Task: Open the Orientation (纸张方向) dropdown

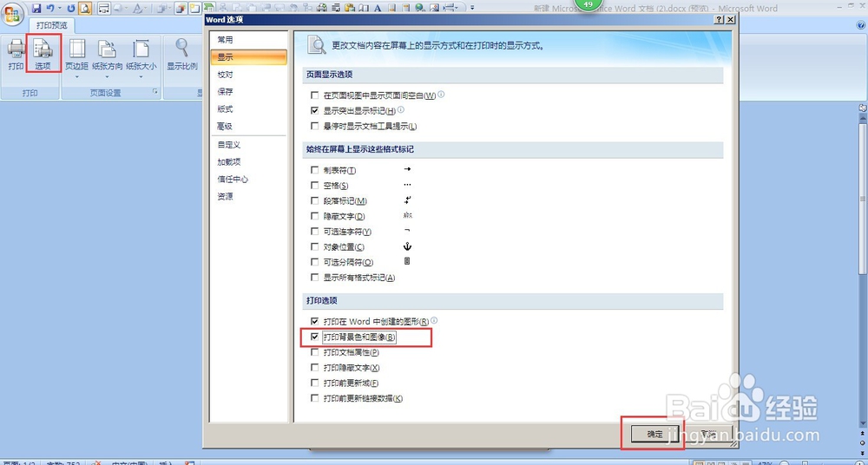Action: (x=107, y=58)
